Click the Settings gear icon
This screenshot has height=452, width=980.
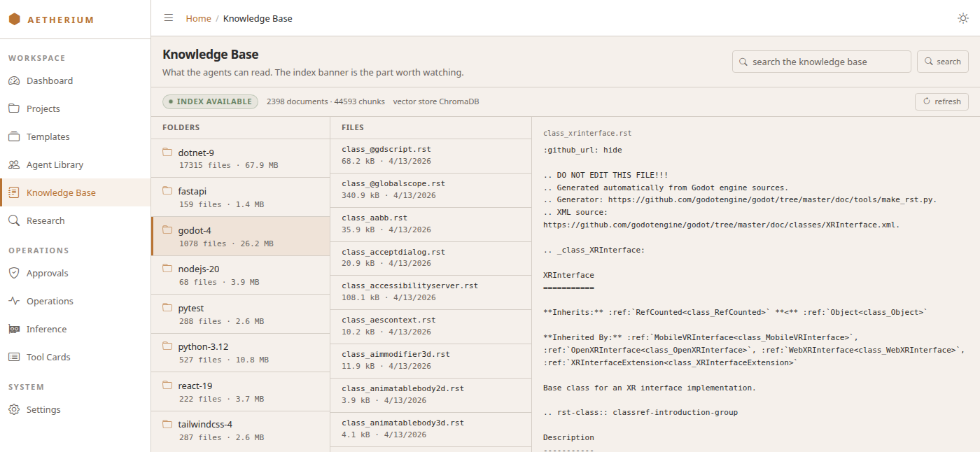pyautogui.click(x=14, y=409)
